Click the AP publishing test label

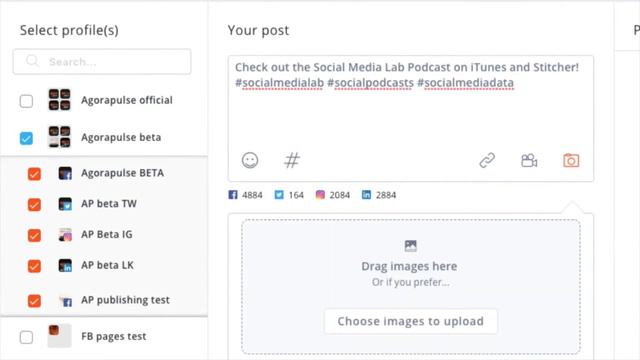click(x=125, y=300)
